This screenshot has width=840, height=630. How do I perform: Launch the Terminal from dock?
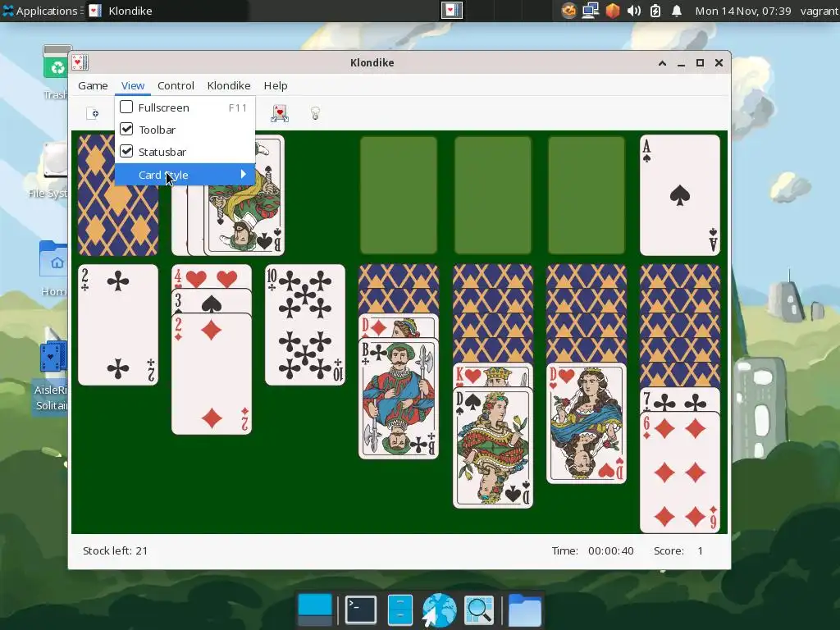tap(361, 609)
